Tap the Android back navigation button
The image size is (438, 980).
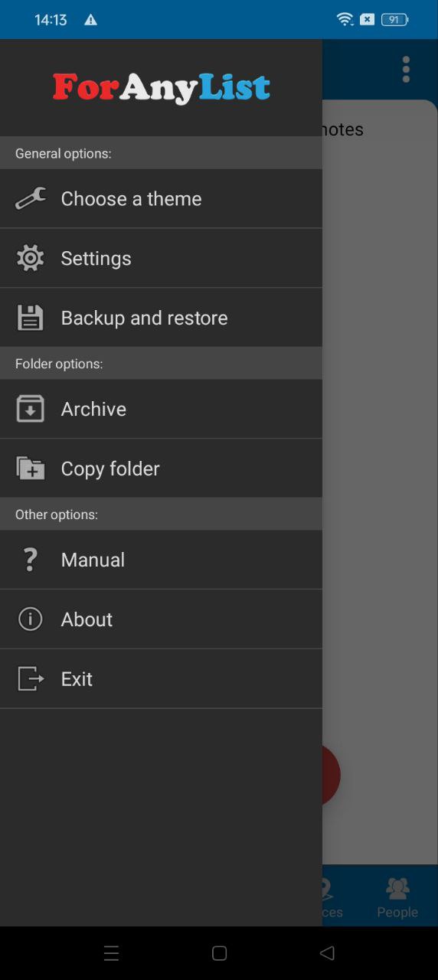point(327,953)
